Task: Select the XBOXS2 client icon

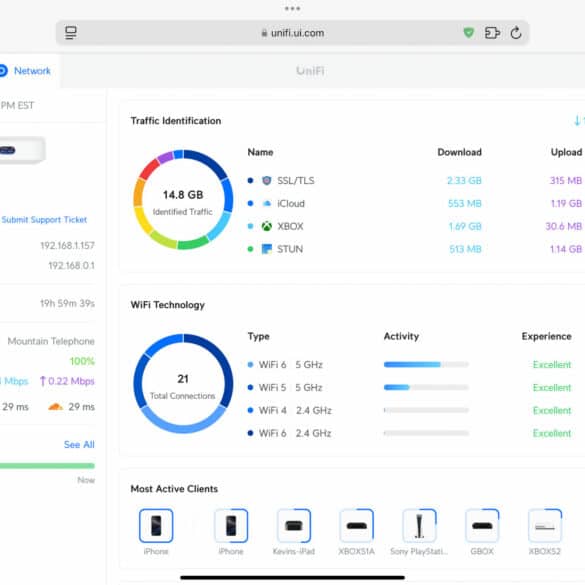Action: click(545, 526)
